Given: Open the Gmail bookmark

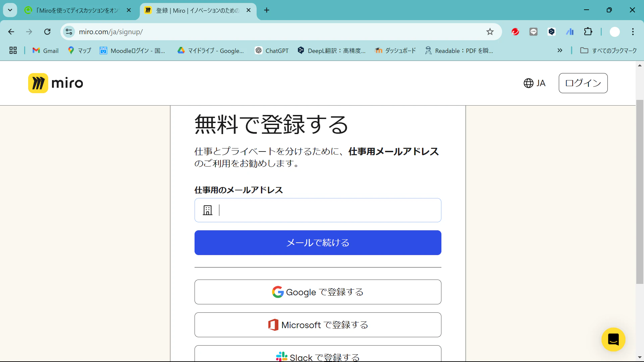Looking at the screenshot, I should [46, 51].
